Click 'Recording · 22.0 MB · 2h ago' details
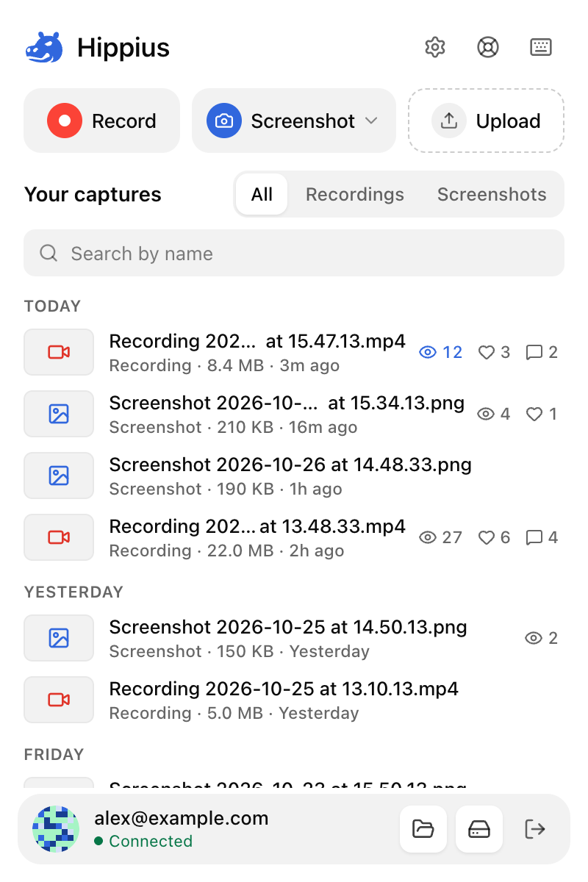588x882 pixels. (226, 551)
